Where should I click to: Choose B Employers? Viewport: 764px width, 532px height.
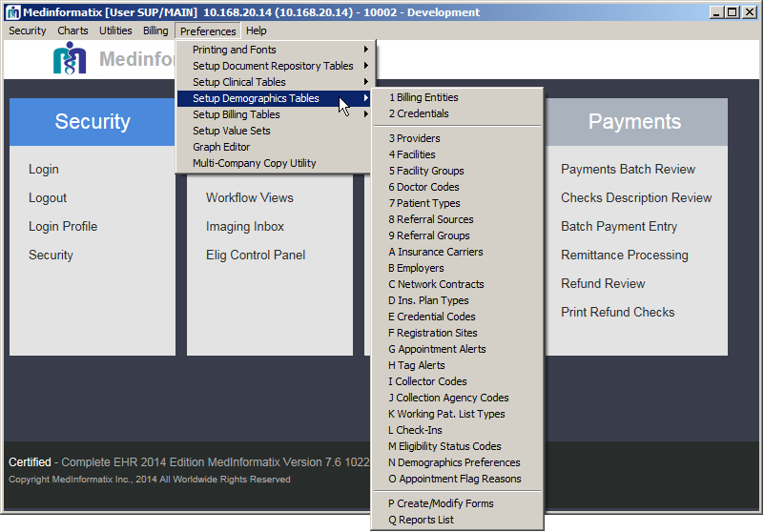click(457, 268)
